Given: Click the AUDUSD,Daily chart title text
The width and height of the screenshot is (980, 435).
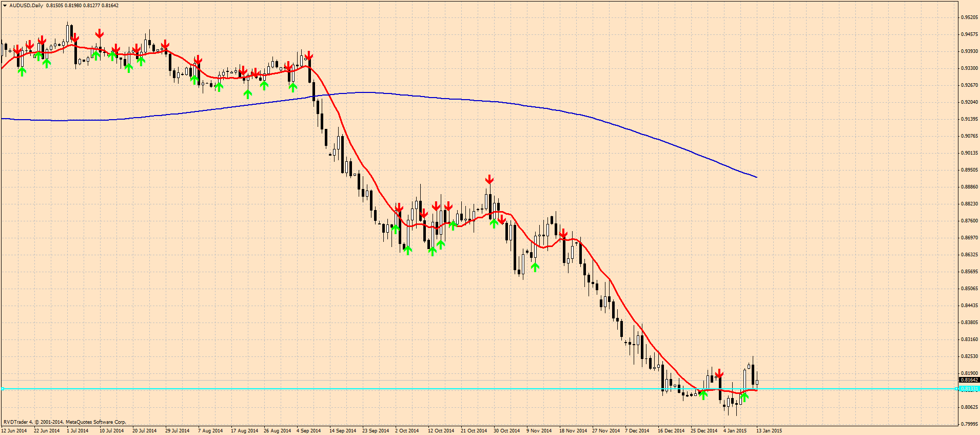Looking at the screenshot, I should point(26,6).
